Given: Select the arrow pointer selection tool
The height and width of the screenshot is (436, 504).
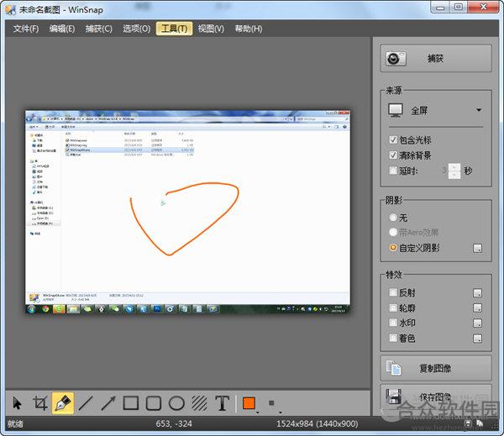Looking at the screenshot, I should pos(17,403).
